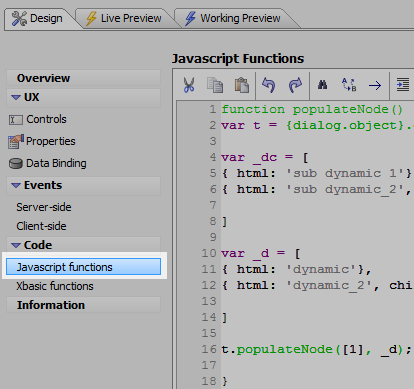Click the Redo arrow icon

pyautogui.click(x=295, y=85)
